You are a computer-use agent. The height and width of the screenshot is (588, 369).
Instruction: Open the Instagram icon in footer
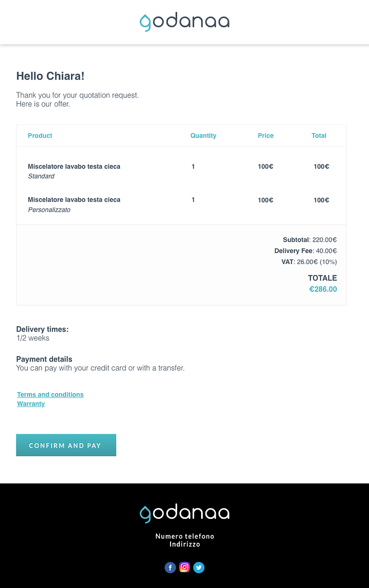click(x=185, y=567)
